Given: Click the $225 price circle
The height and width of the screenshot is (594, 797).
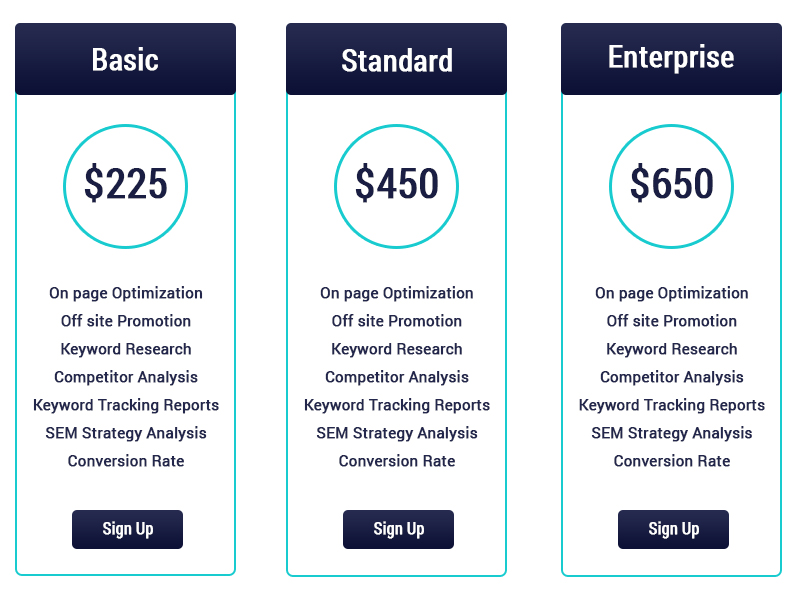Looking at the screenshot, I should 126,186.
